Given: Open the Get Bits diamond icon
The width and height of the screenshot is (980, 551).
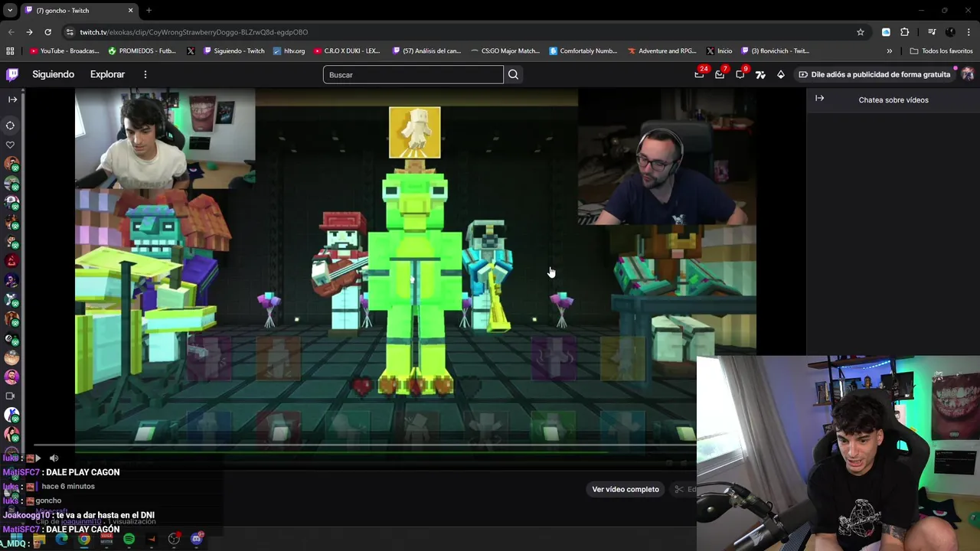Looking at the screenshot, I should tap(780, 74).
